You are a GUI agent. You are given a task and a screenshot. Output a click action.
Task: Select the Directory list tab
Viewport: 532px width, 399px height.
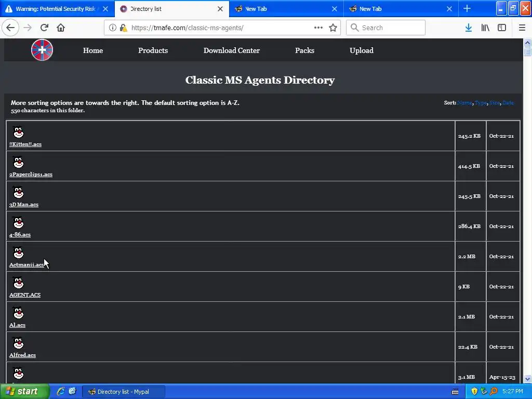coord(172,9)
